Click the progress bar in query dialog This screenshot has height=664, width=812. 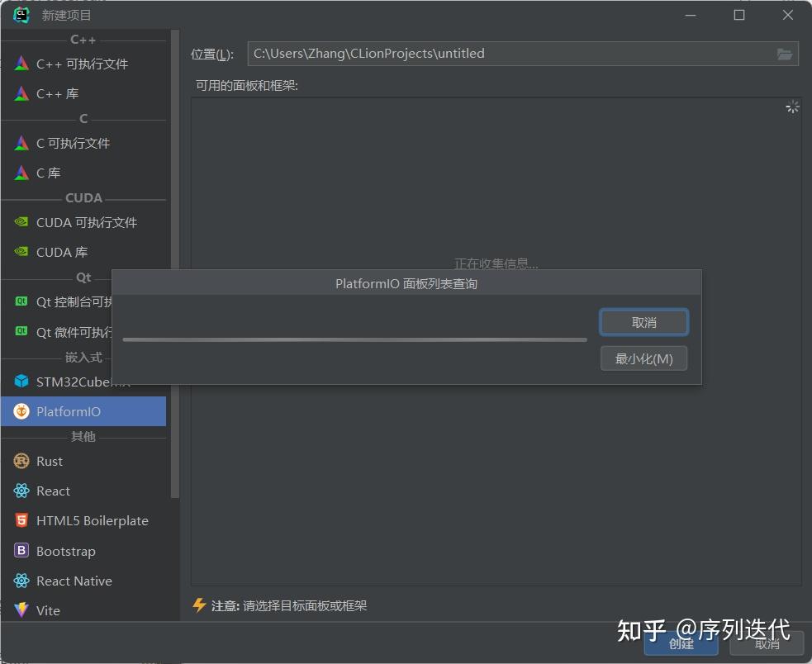point(354,339)
